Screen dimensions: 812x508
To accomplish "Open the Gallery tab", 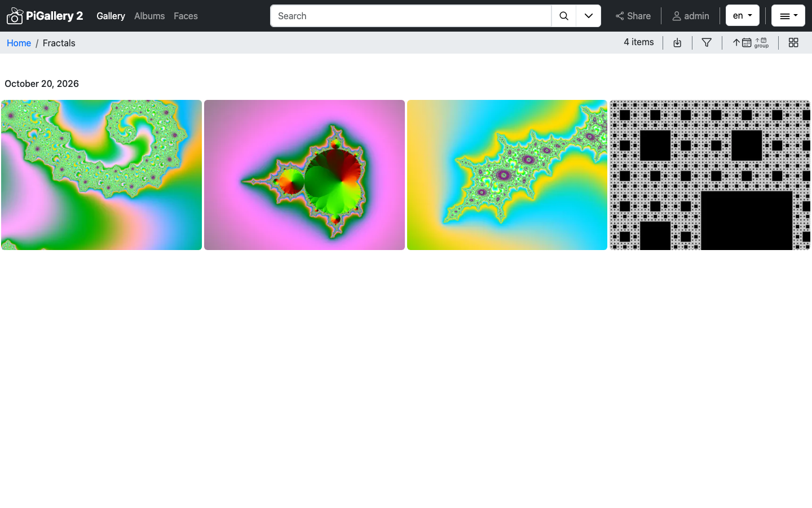I will tap(111, 16).
